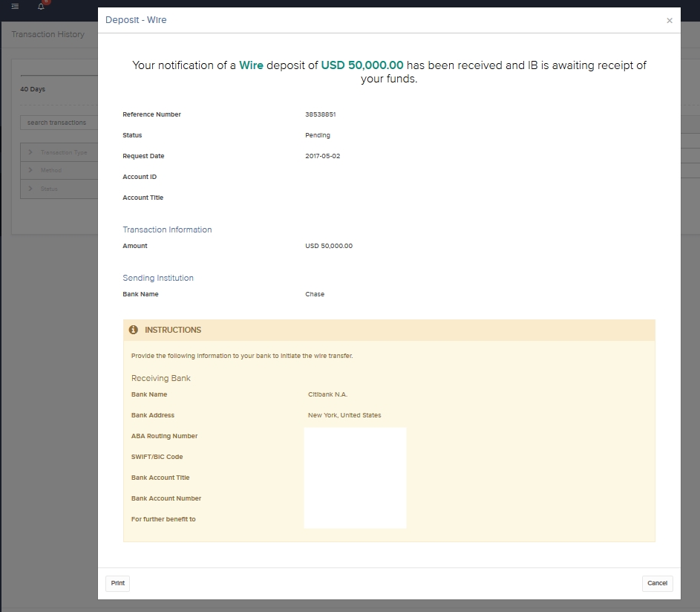Click the Account ID label
700x612 pixels.
click(x=140, y=177)
